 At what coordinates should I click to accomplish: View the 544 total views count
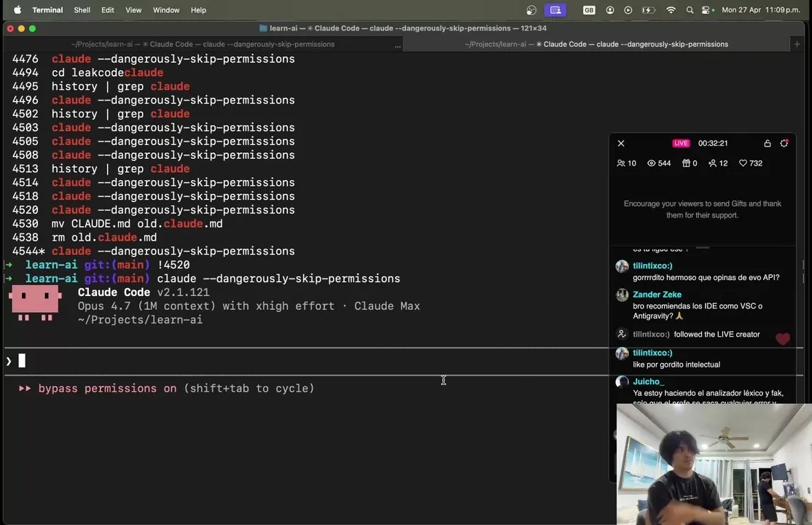click(659, 163)
